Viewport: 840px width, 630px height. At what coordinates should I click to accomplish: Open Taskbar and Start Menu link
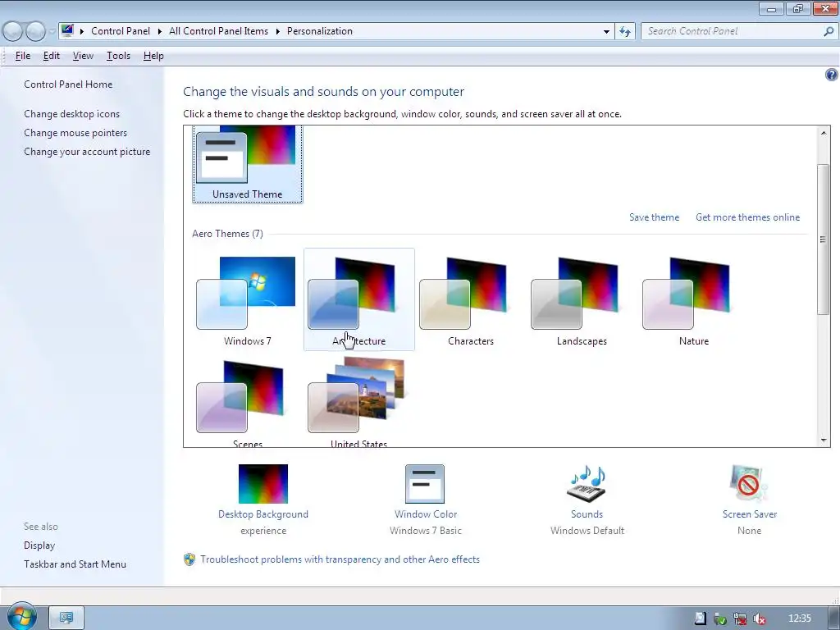point(75,564)
